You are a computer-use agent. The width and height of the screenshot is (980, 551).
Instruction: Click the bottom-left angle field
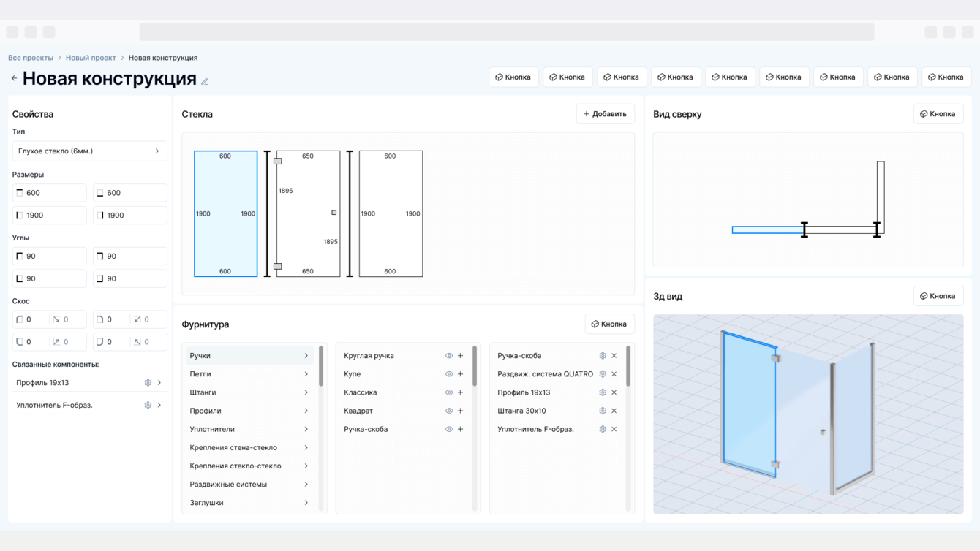point(49,278)
